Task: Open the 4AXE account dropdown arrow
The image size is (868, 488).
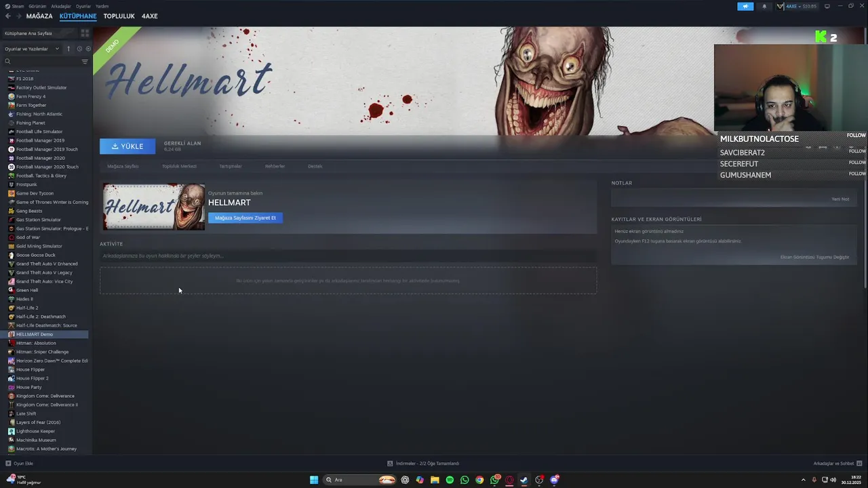Action: click(799, 6)
